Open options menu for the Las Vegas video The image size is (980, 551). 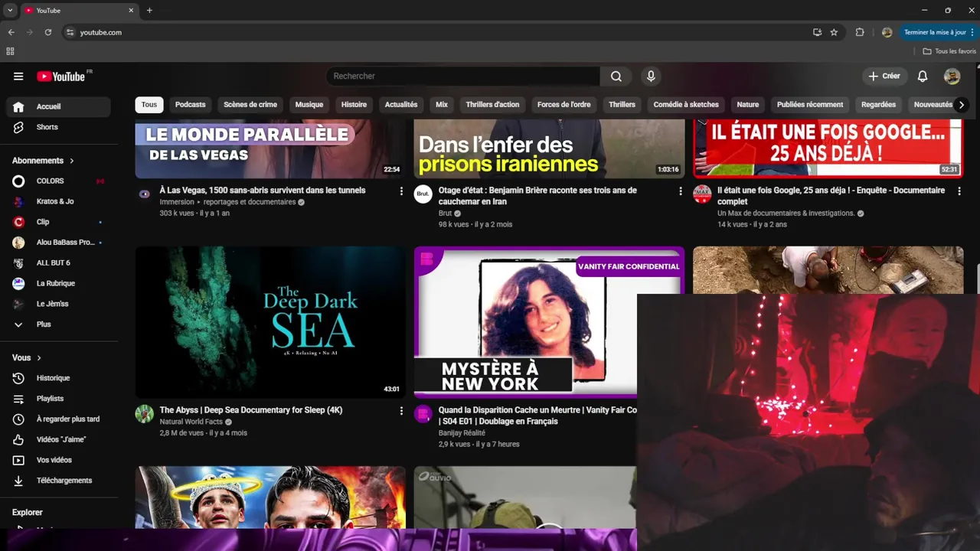401,191
